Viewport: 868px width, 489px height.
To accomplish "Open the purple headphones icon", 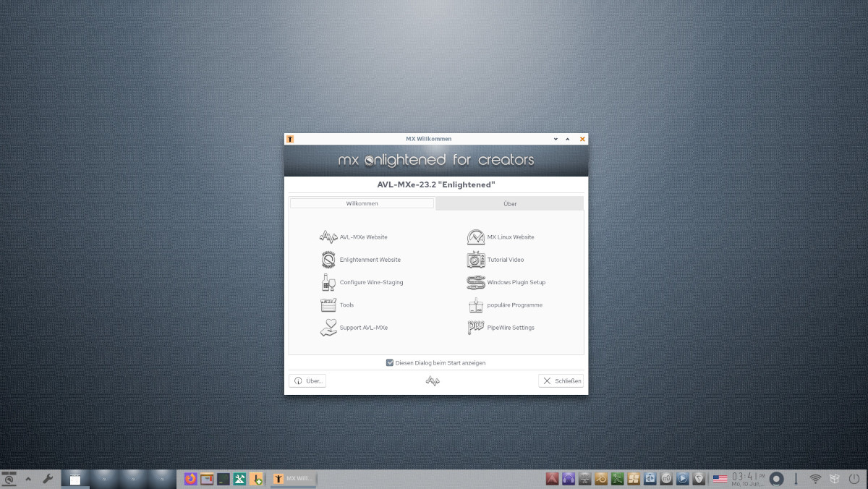I will [569, 479].
